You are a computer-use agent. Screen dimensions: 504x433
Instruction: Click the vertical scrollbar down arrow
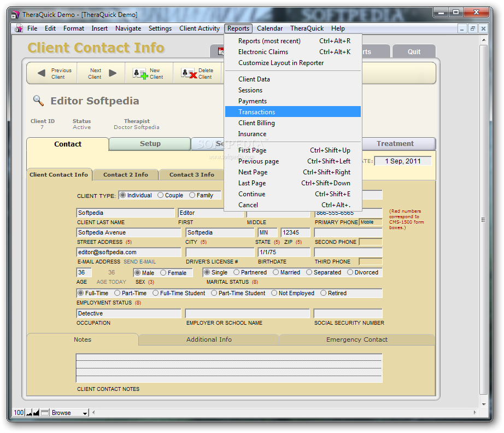point(484,405)
